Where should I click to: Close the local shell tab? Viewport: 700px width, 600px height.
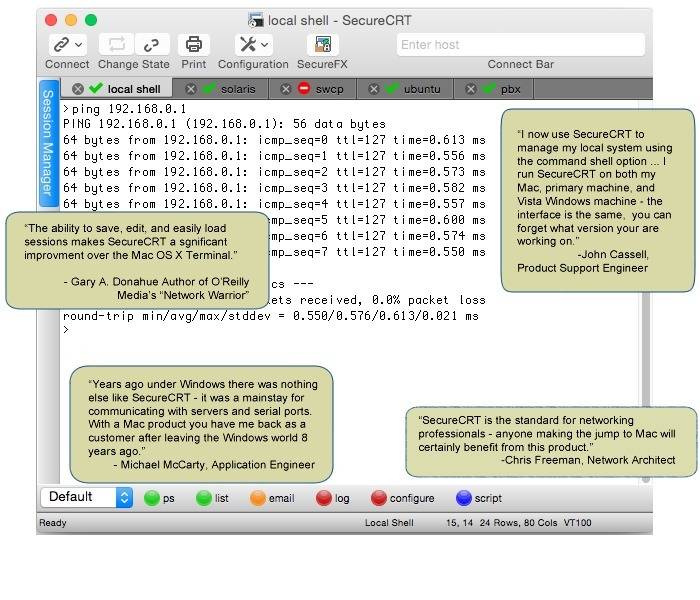(x=78, y=89)
